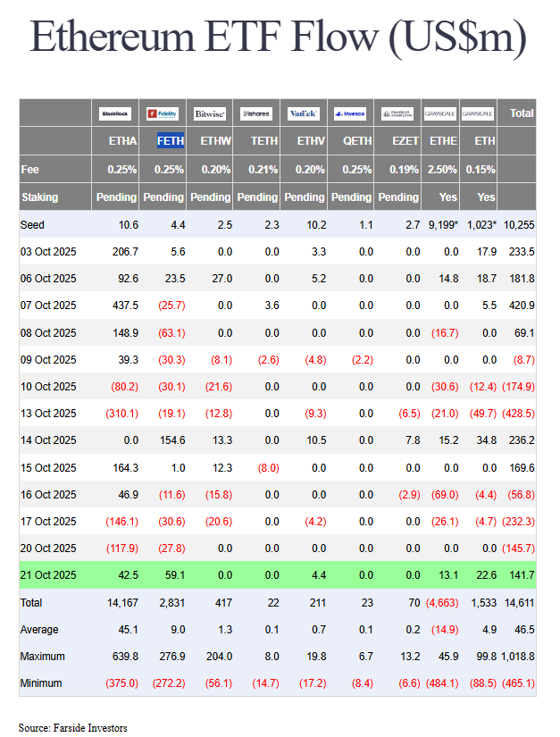The height and width of the screenshot is (737, 560).
Task: Select the VanEck logo above ETHV
Action: [304, 113]
